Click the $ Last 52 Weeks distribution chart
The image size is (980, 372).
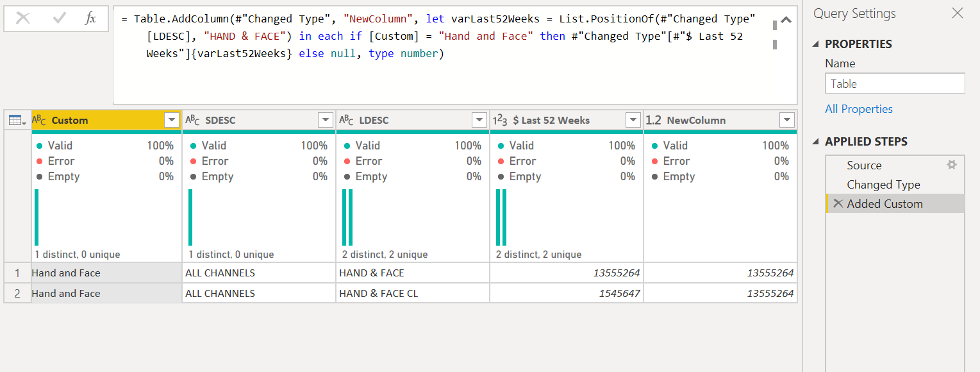point(501,217)
